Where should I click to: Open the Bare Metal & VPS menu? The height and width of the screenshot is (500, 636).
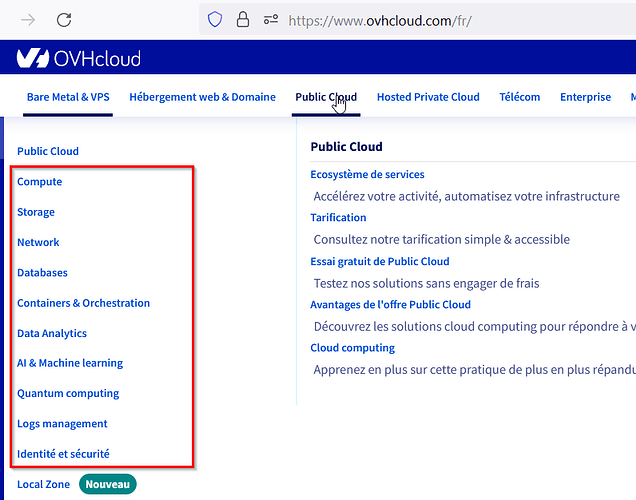coord(68,97)
